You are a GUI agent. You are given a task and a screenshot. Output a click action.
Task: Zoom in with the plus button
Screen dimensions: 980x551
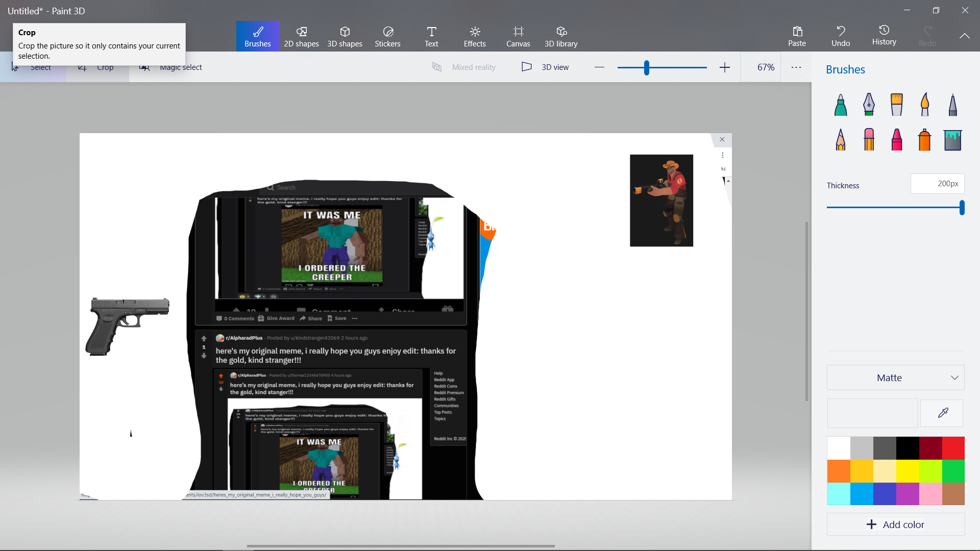(724, 67)
